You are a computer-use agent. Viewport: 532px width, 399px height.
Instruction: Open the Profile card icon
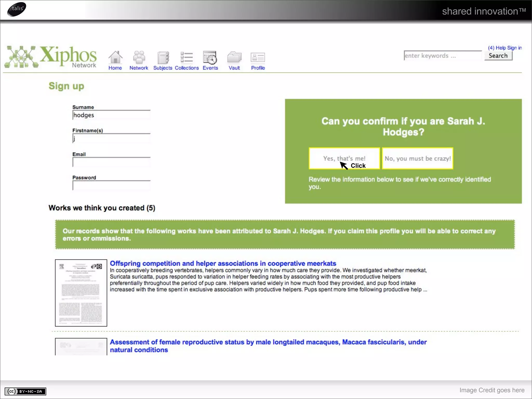tap(258, 57)
